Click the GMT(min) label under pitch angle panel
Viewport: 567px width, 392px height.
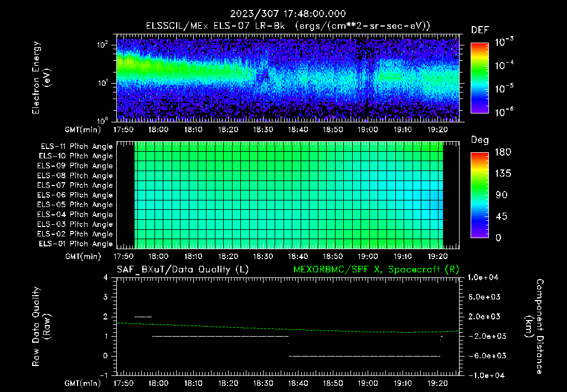coord(83,257)
